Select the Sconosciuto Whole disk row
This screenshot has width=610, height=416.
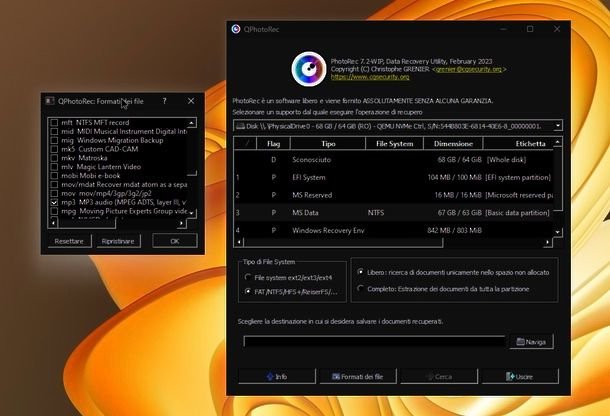(393, 160)
